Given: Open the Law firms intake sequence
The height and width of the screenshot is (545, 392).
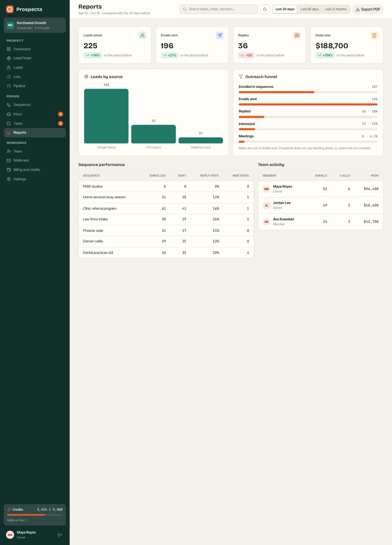Looking at the screenshot, I should point(166,220).
